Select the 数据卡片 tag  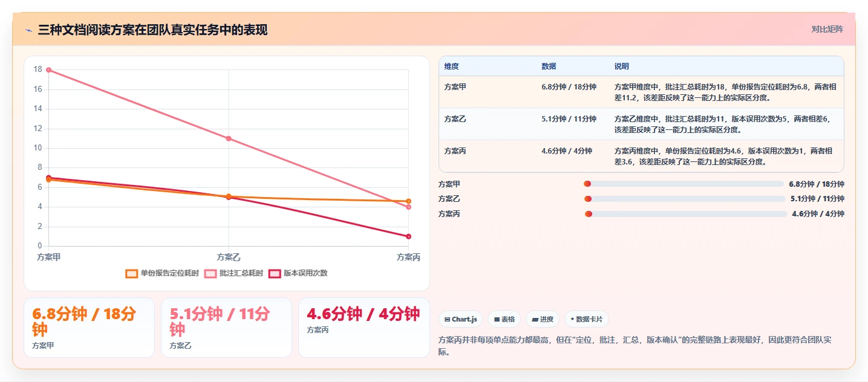point(587,319)
